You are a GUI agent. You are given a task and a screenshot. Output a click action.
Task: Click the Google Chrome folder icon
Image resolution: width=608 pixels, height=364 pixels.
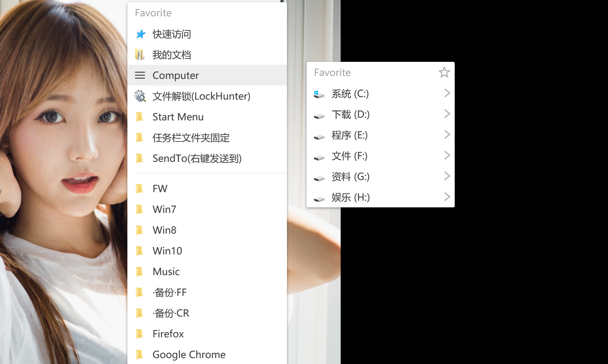pyautogui.click(x=140, y=355)
